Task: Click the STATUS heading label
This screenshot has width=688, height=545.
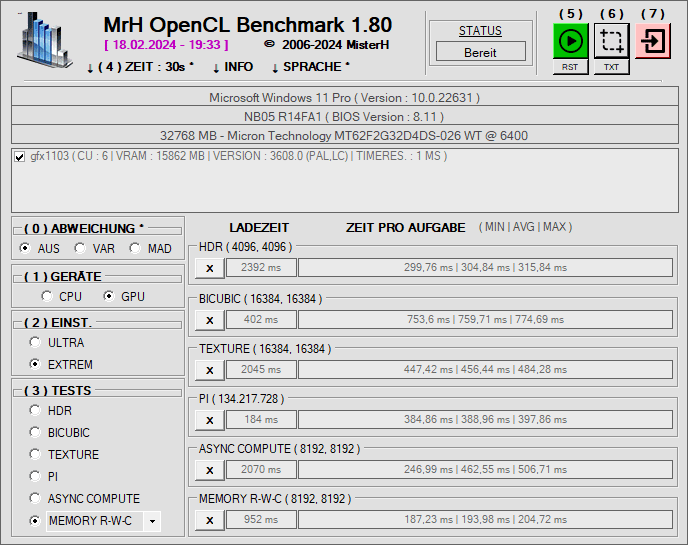Action: pos(480,31)
